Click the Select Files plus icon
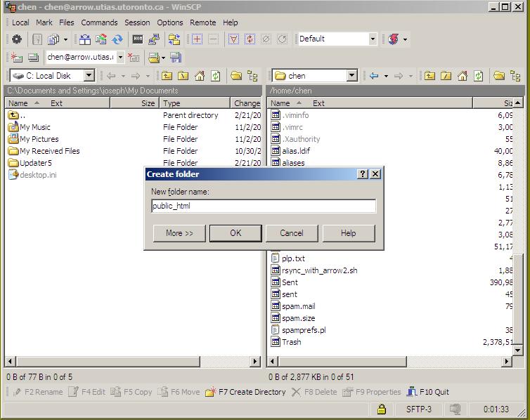The image size is (530, 420). 197,39
